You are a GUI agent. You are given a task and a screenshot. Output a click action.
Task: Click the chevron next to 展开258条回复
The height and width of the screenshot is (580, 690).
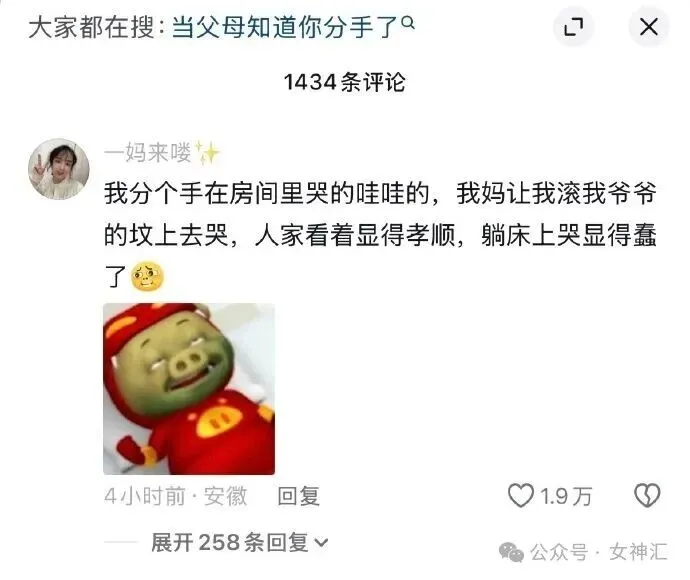[x=322, y=543]
